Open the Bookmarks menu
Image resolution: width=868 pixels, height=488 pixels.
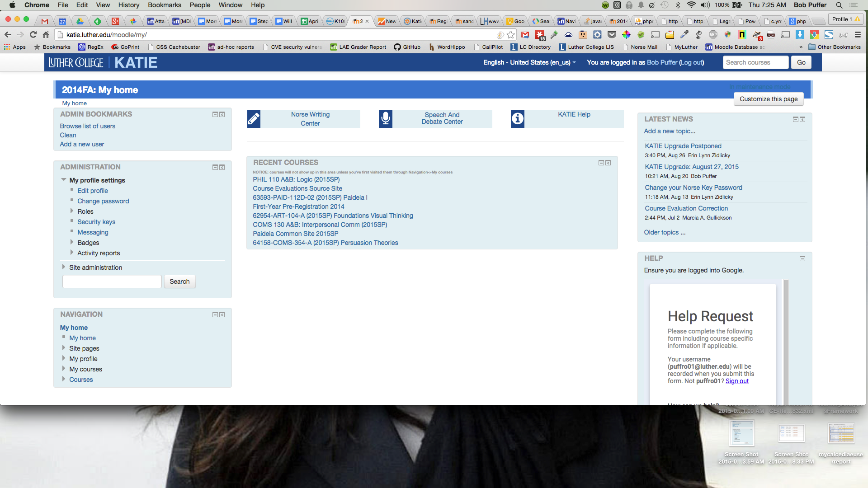(165, 5)
